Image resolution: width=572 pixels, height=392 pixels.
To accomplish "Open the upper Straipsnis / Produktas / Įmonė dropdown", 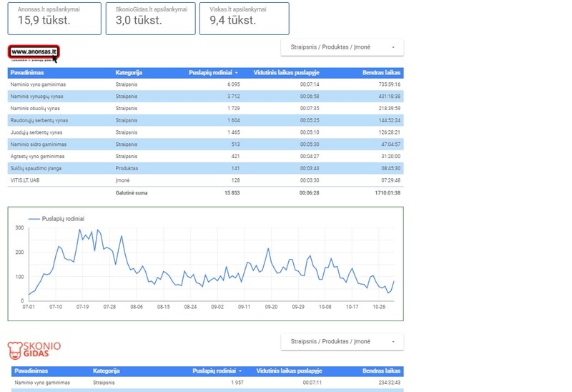I will pyautogui.click(x=342, y=47).
